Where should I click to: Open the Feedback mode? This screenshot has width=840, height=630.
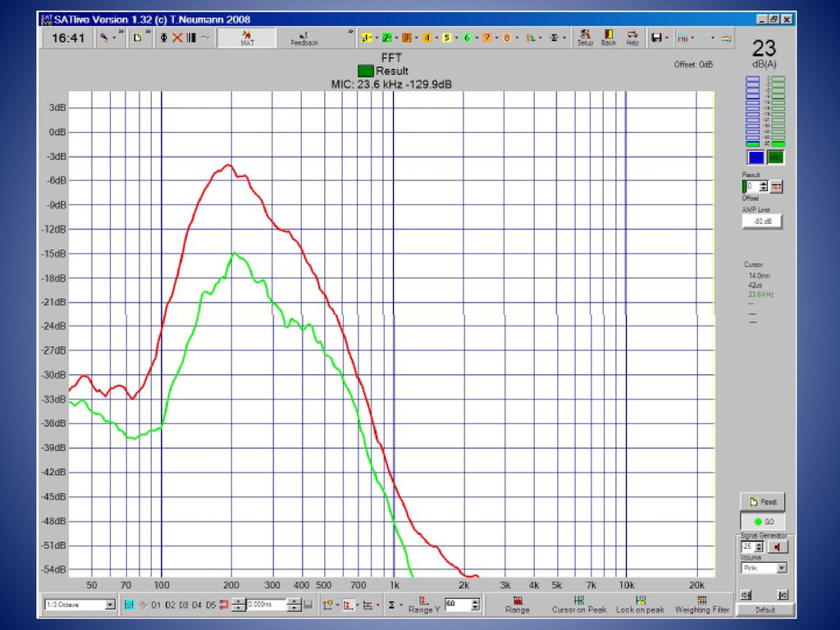point(304,38)
